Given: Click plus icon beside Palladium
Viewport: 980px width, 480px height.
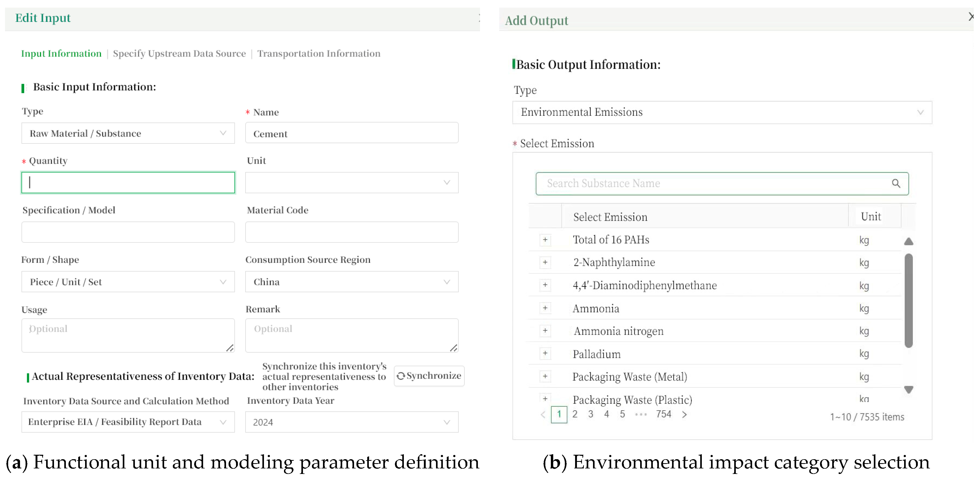Looking at the screenshot, I should coord(545,353).
